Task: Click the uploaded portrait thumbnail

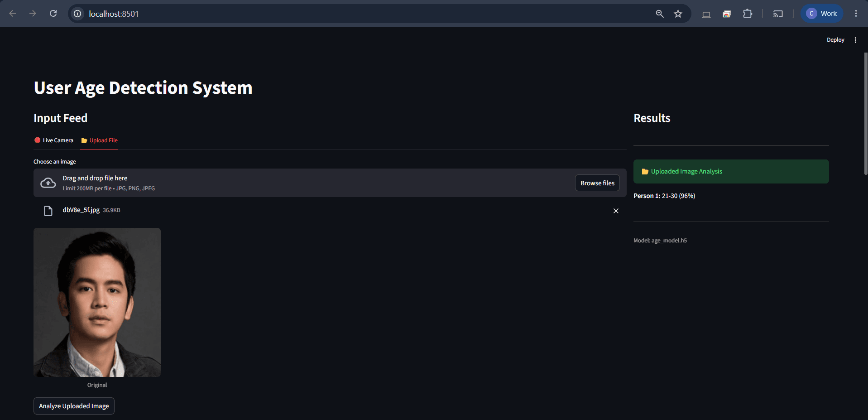Action: pyautogui.click(x=97, y=302)
